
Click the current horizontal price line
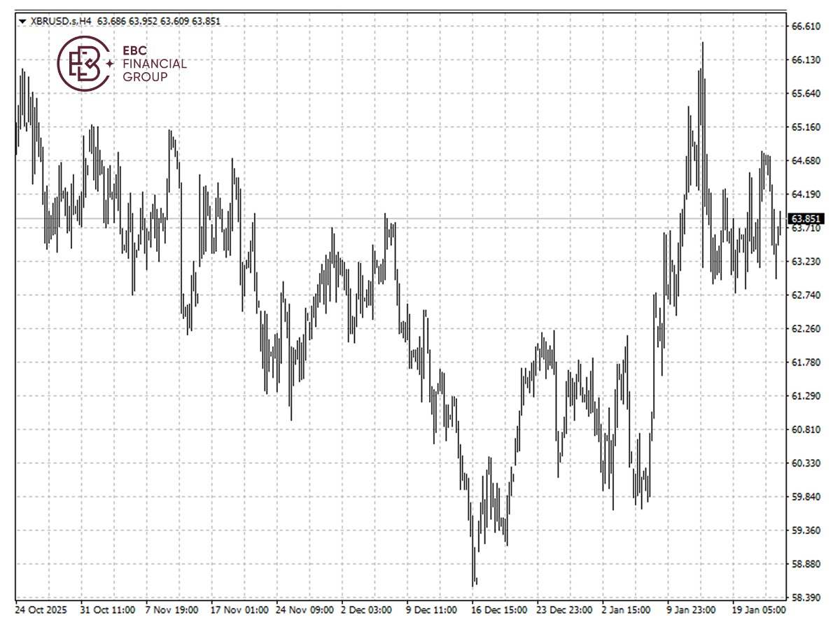420,219
